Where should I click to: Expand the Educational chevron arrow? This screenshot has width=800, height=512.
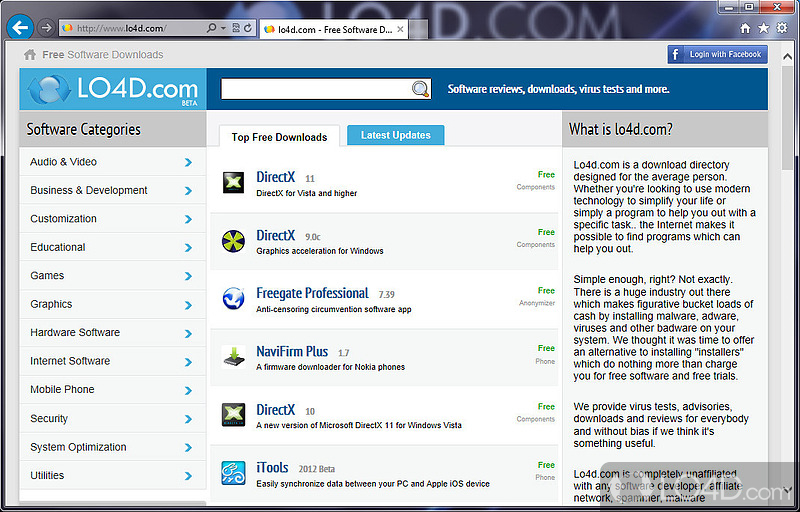pyautogui.click(x=188, y=248)
